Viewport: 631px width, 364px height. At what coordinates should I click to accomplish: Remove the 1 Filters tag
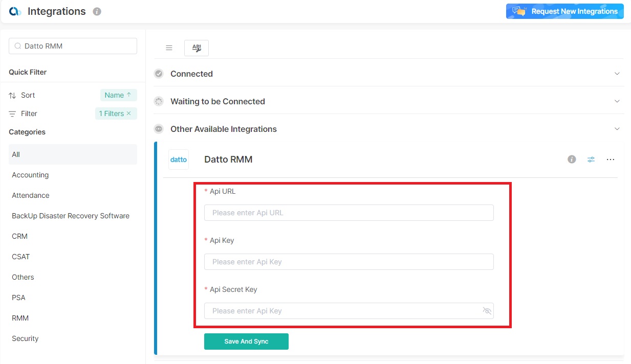(129, 113)
